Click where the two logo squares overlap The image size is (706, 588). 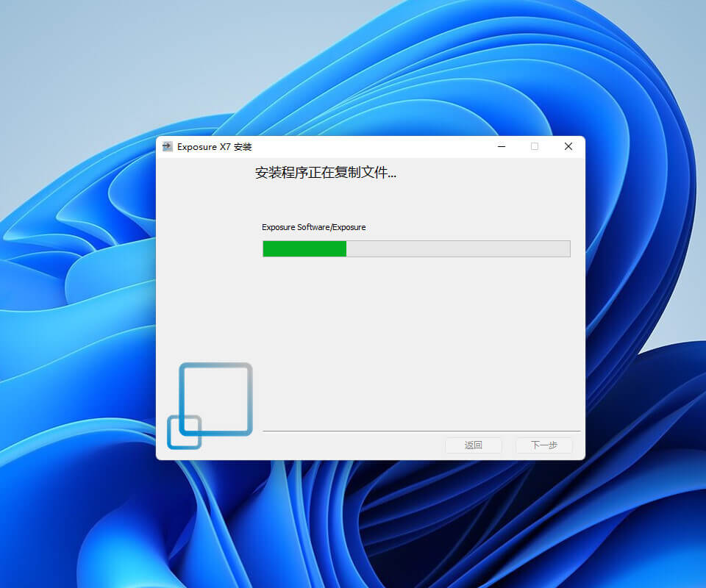(x=190, y=425)
